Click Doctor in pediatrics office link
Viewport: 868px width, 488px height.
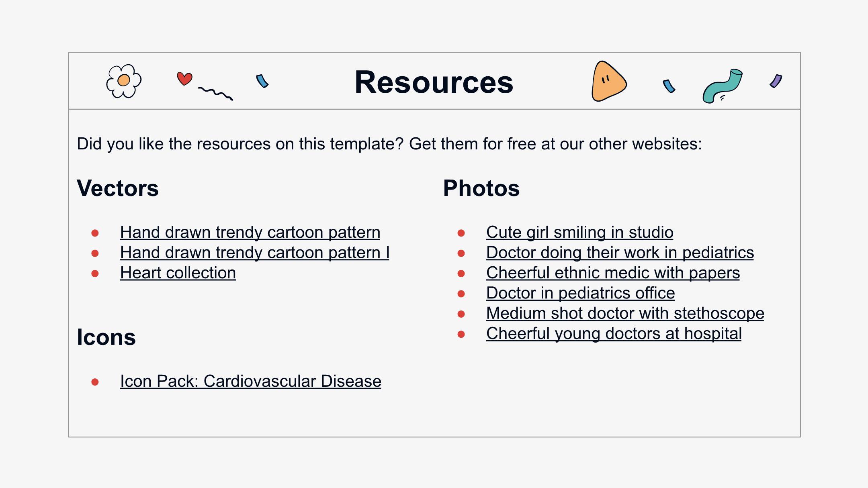click(581, 293)
